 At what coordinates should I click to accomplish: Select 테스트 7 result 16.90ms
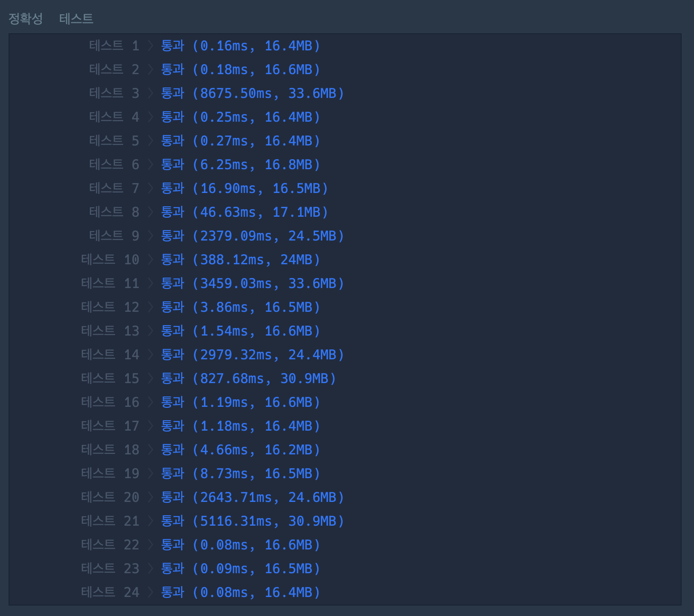point(245,188)
